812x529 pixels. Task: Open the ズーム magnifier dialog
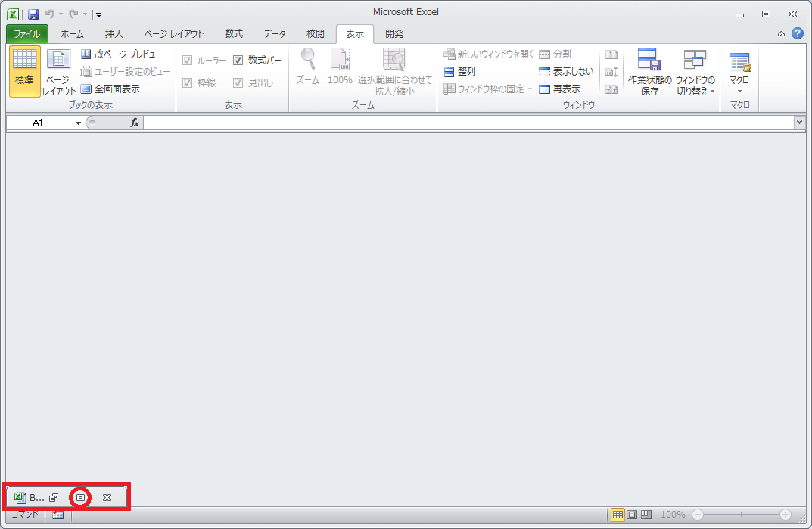308,67
